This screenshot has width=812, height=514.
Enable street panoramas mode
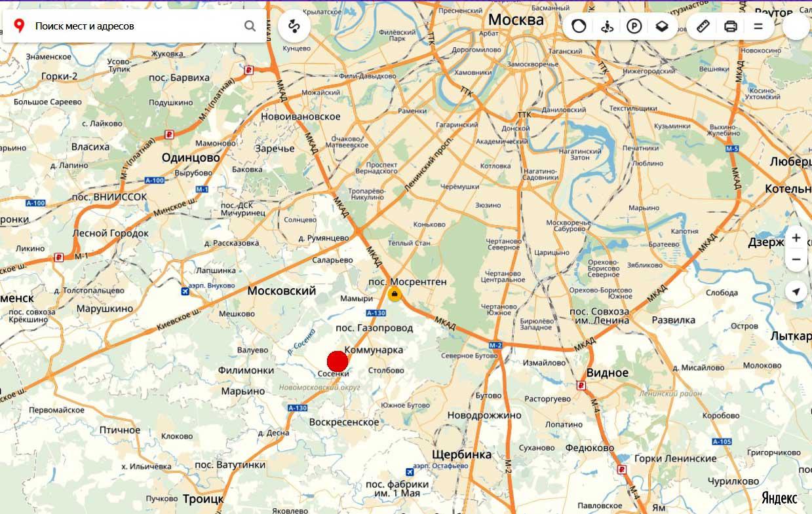point(606,26)
